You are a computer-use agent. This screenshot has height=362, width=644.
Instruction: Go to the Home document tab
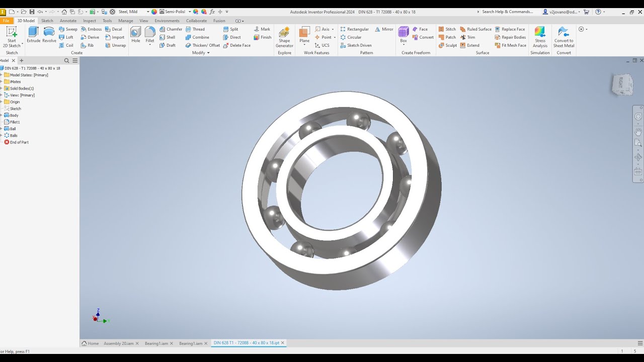91,343
